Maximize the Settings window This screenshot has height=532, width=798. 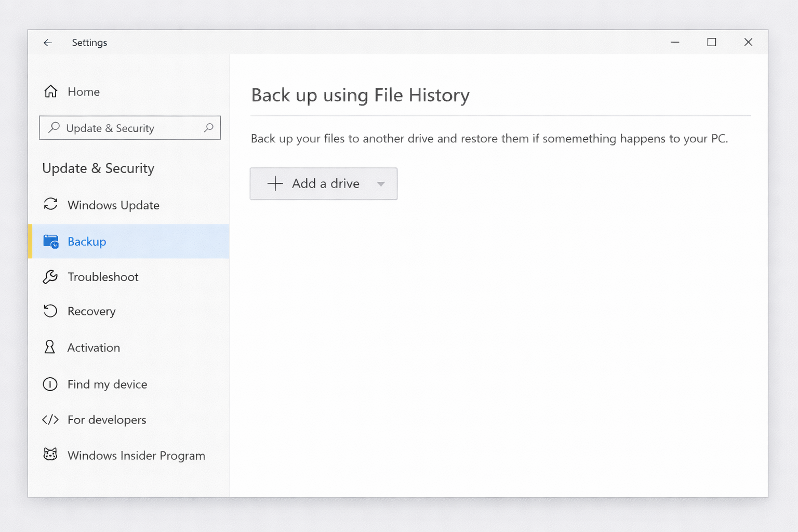pos(712,42)
